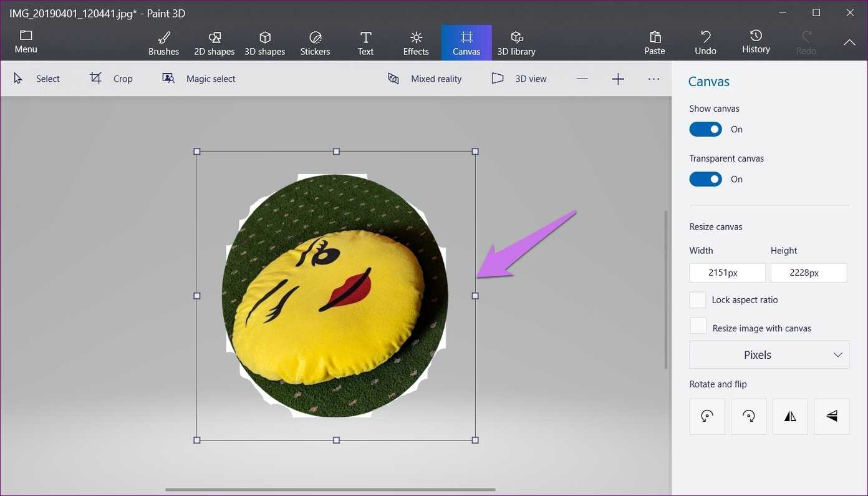Open the 3D library
The width and height of the screenshot is (868, 496).
point(516,43)
